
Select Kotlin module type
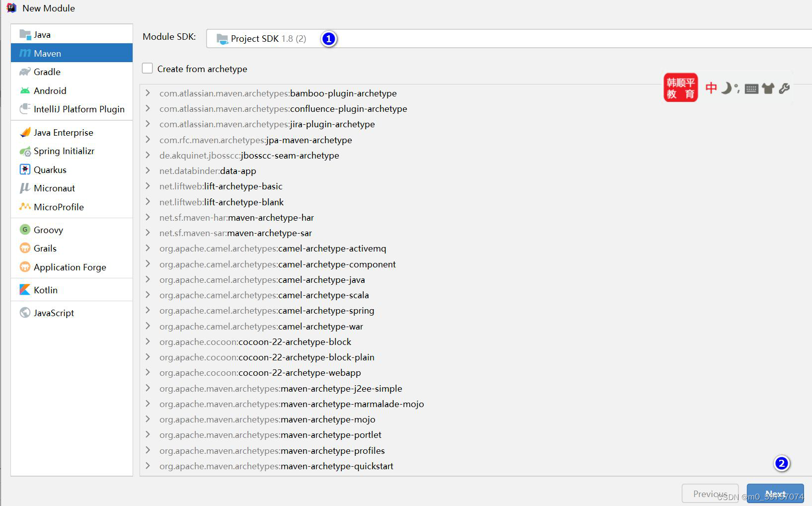(x=72, y=290)
